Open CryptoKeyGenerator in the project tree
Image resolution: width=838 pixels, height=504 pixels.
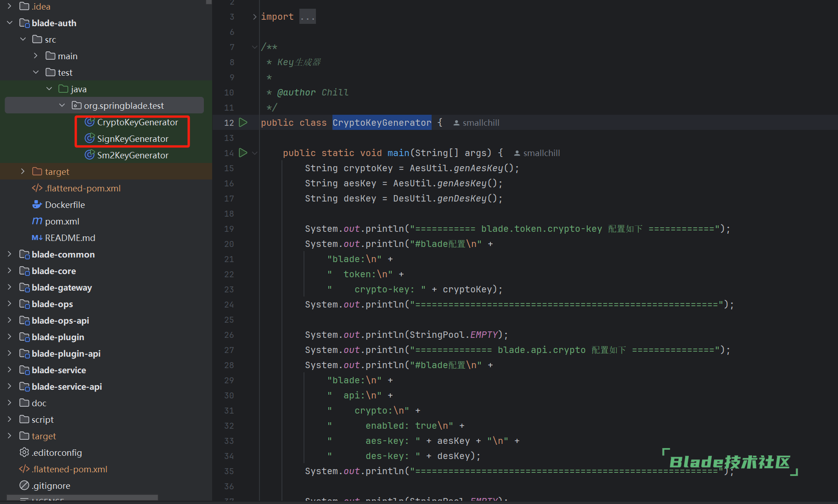(x=137, y=122)
